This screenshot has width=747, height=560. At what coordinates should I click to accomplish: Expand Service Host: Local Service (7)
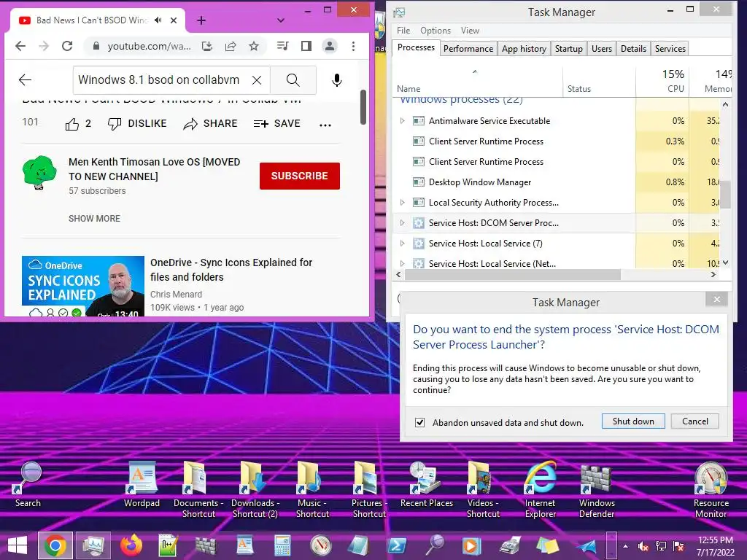402,244
